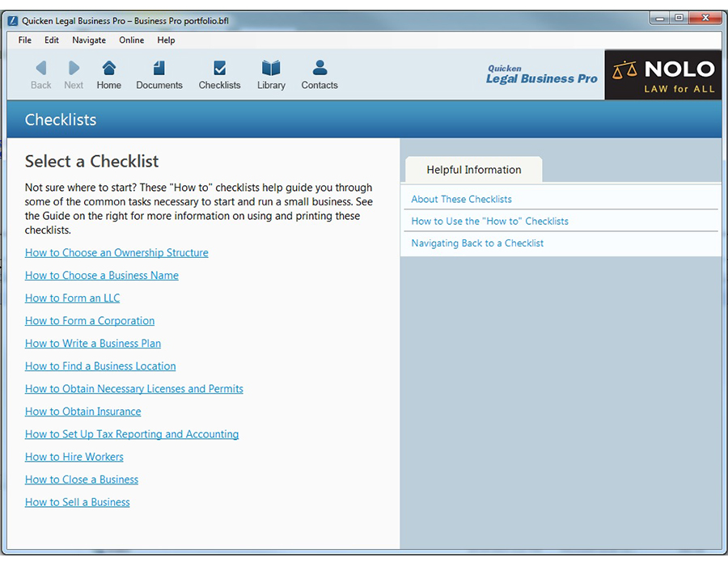Open How to Sell a Business checklist
Screen dimensions: 728x566
[x=78, y=502]
